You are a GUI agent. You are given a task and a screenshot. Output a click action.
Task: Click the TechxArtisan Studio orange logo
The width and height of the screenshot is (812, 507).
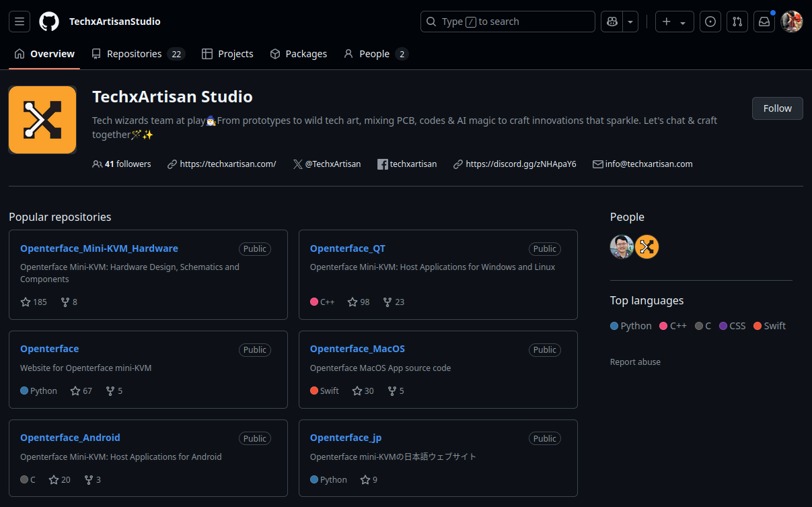click(x=42, y=120)
